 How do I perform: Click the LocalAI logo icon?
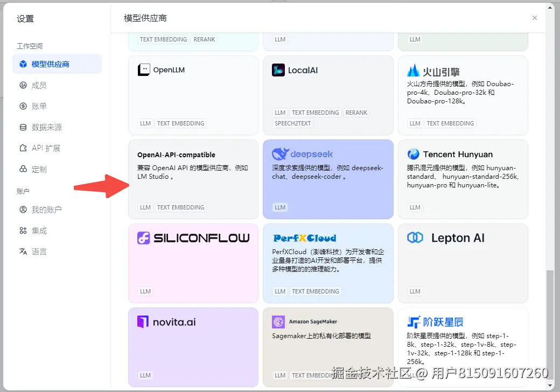[278, 70]
